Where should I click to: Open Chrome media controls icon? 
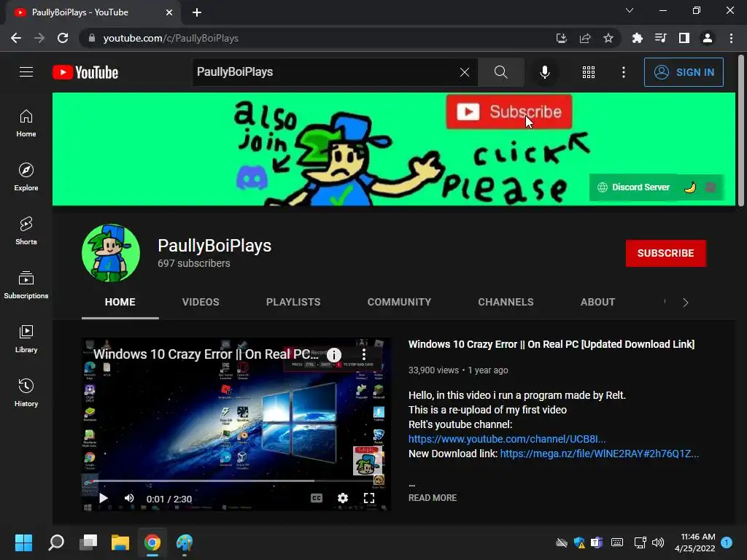point(660,38)
